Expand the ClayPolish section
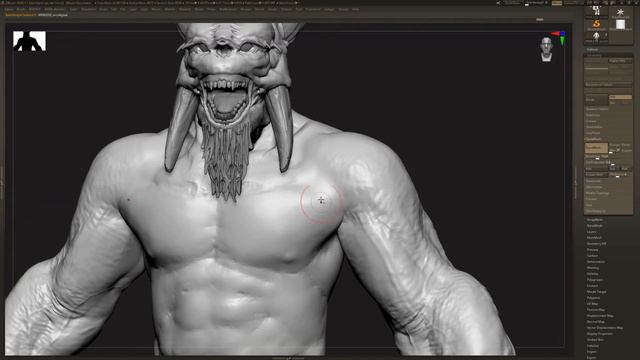This screenshot has width=640, height=360. pos(593,133)
